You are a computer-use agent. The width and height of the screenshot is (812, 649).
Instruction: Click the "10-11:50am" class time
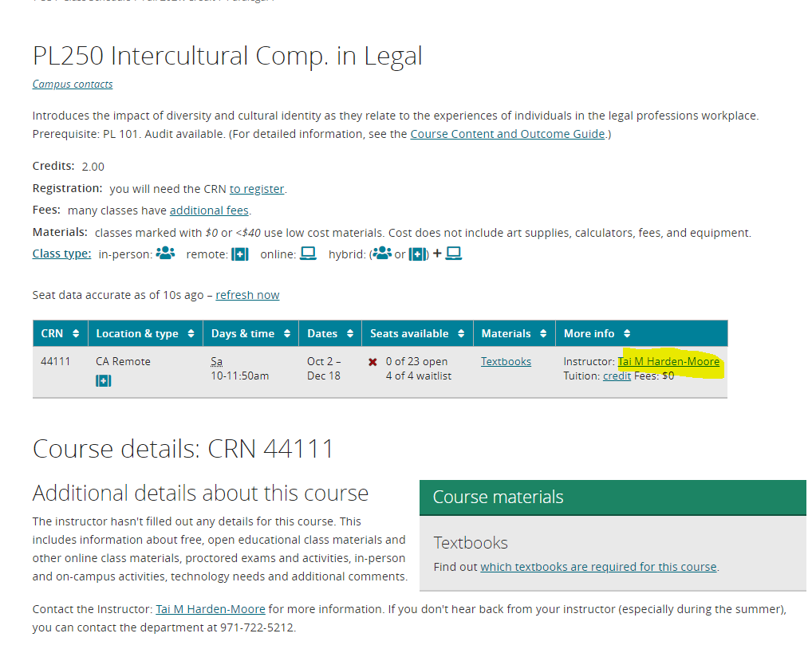coord(240,376)
